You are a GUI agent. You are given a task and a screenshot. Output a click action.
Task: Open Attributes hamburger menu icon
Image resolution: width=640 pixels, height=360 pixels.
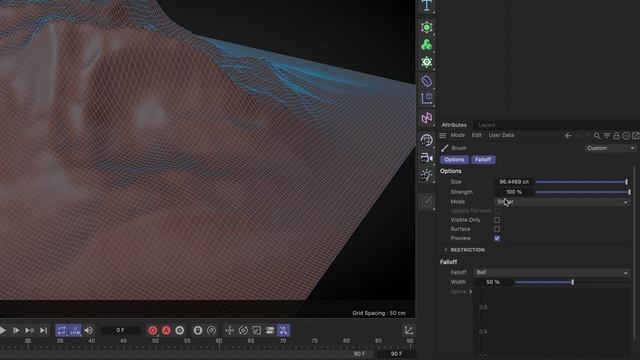[x=442, y=135]
